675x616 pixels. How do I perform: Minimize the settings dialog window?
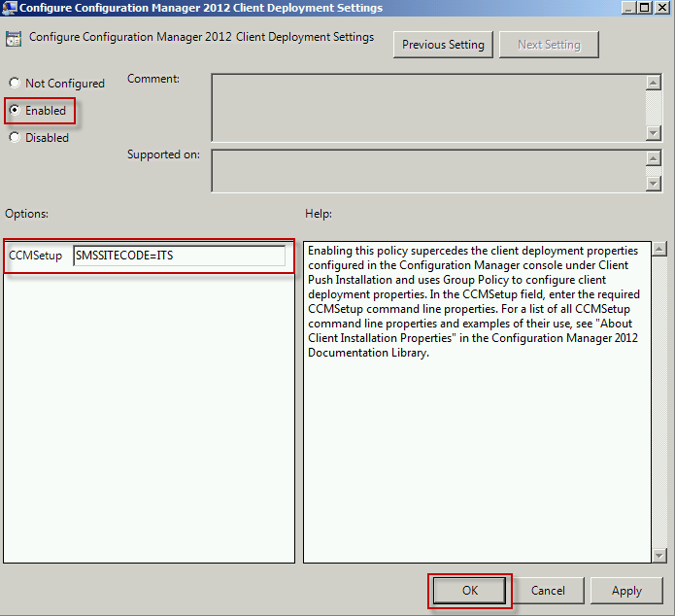tap(628, 8)
